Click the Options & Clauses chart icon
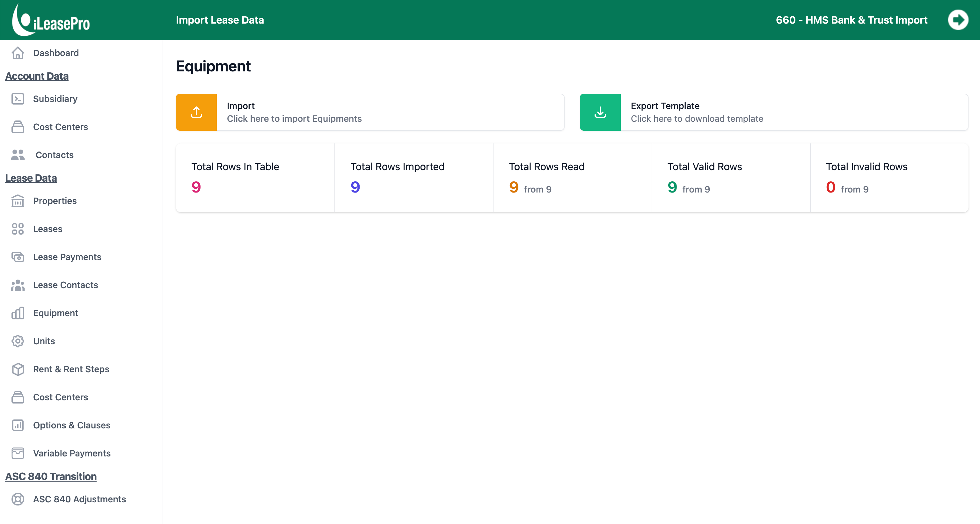The width and height of the screenshot is (980, 524). (x=18, y=425)
